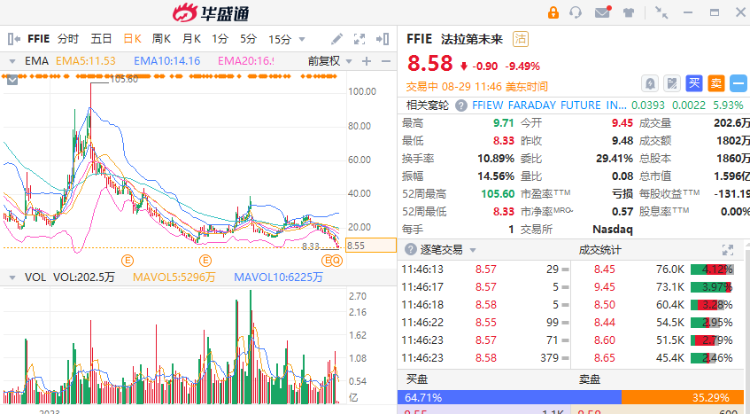The height and width of the screenshot is (414, 750).
Task: Open the FFIEW FARADAY FUTURE warrant link
Action: point(549,105)
